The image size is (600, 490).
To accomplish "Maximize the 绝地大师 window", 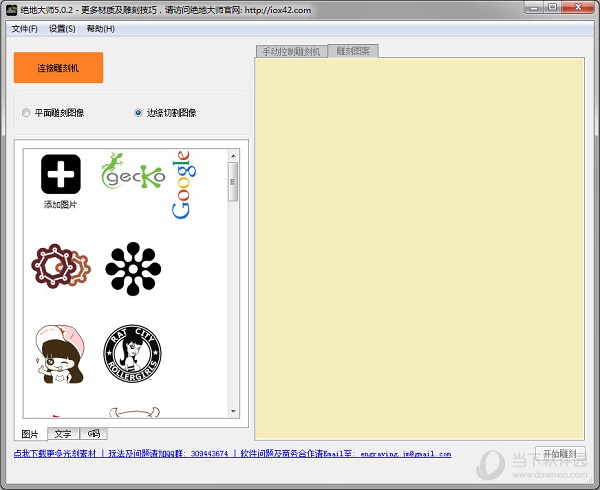I will (x=552, y=7).
